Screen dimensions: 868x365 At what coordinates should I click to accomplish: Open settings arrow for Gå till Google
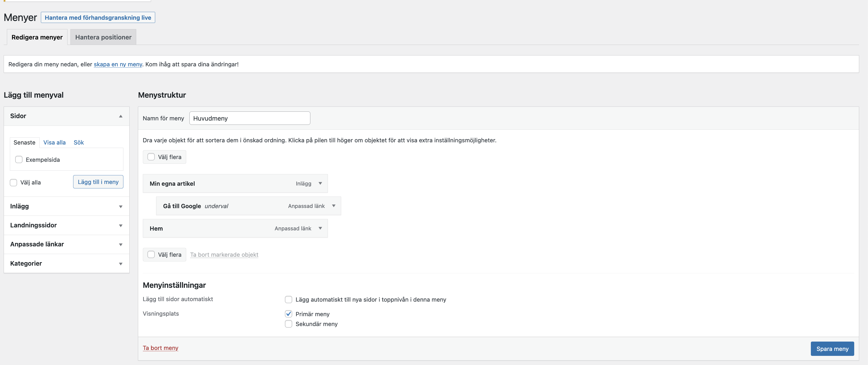[334, 206]
